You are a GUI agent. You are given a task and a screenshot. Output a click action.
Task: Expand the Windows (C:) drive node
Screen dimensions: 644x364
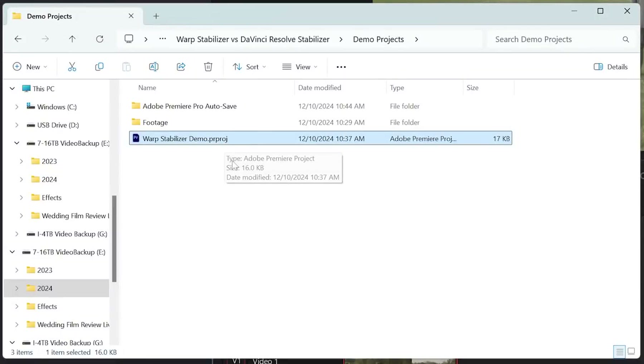(x=17, y=107)
